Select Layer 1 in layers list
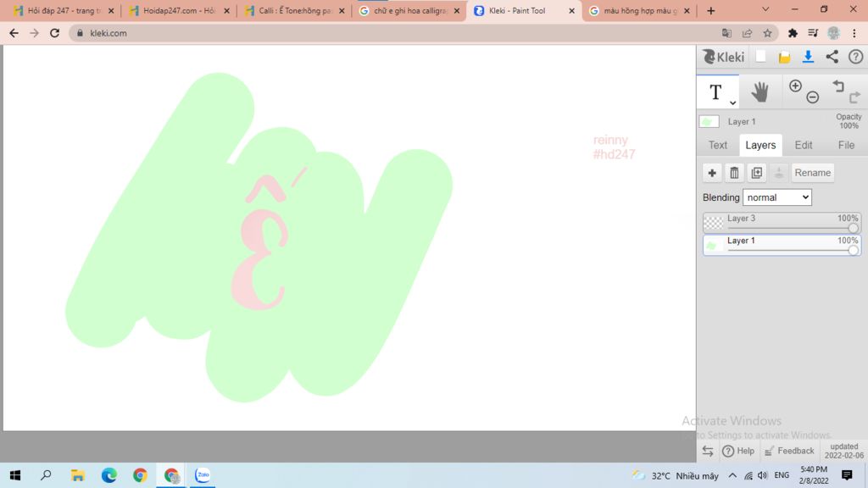 [x=782, y=245]
